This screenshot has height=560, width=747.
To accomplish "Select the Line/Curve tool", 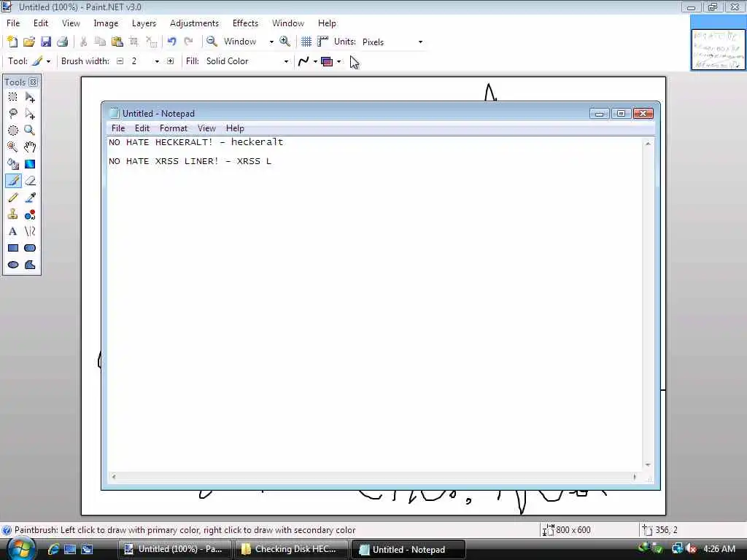I will tap(30, 231).
